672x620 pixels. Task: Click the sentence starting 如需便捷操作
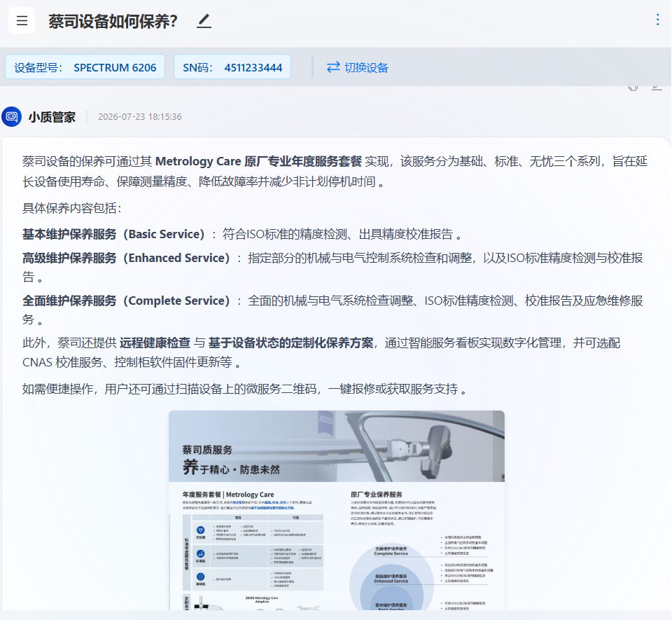(x=245, y=390)
